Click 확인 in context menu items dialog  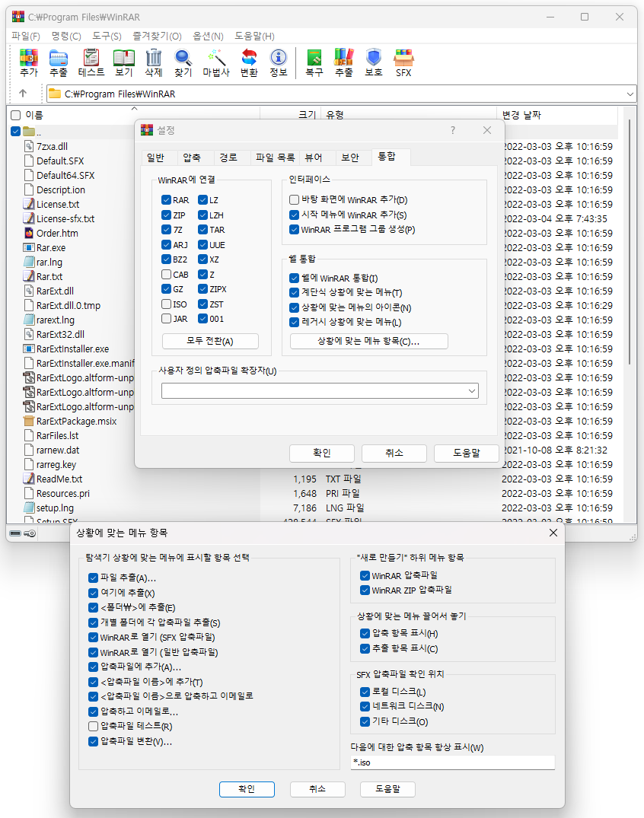point(247,789)
